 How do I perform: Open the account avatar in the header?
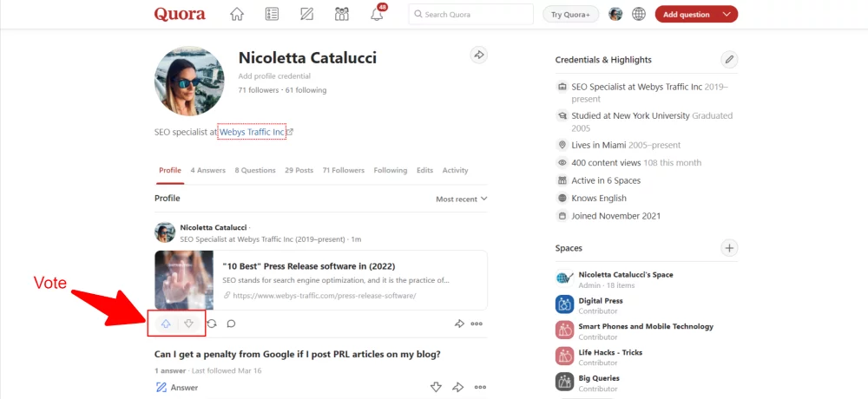coord(615,15)
